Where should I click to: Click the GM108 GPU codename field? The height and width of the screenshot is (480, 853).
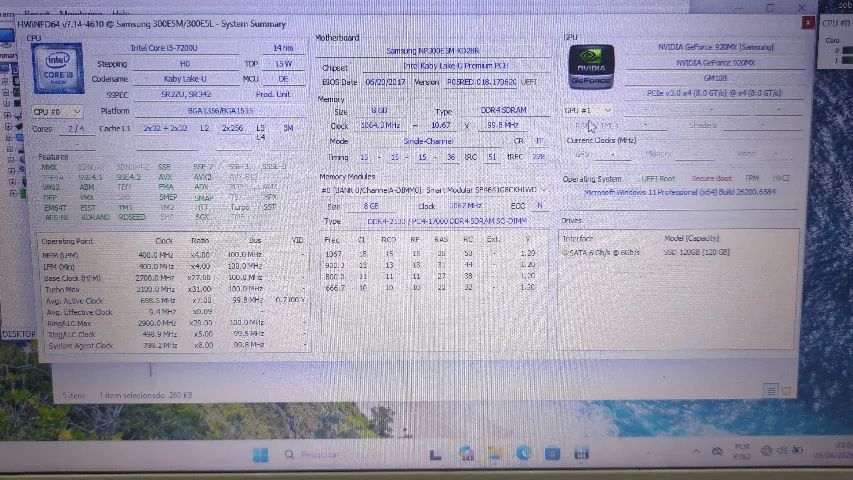point(715,78)
